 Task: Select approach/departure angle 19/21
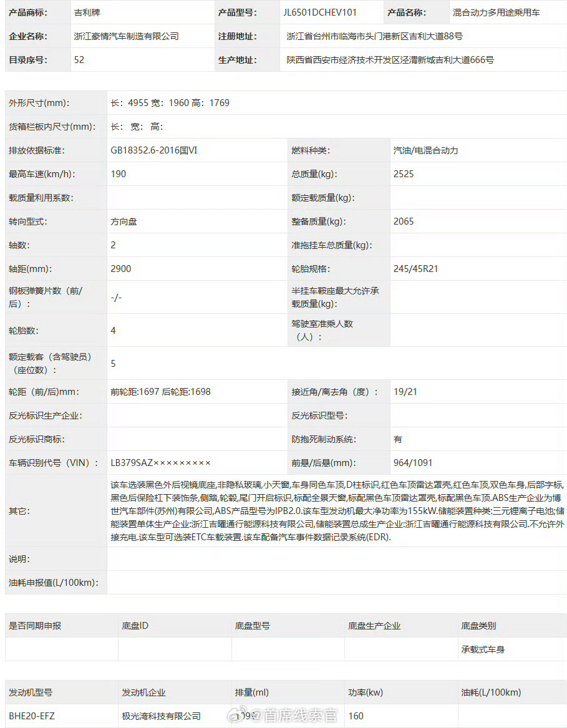tap(405, 392)
